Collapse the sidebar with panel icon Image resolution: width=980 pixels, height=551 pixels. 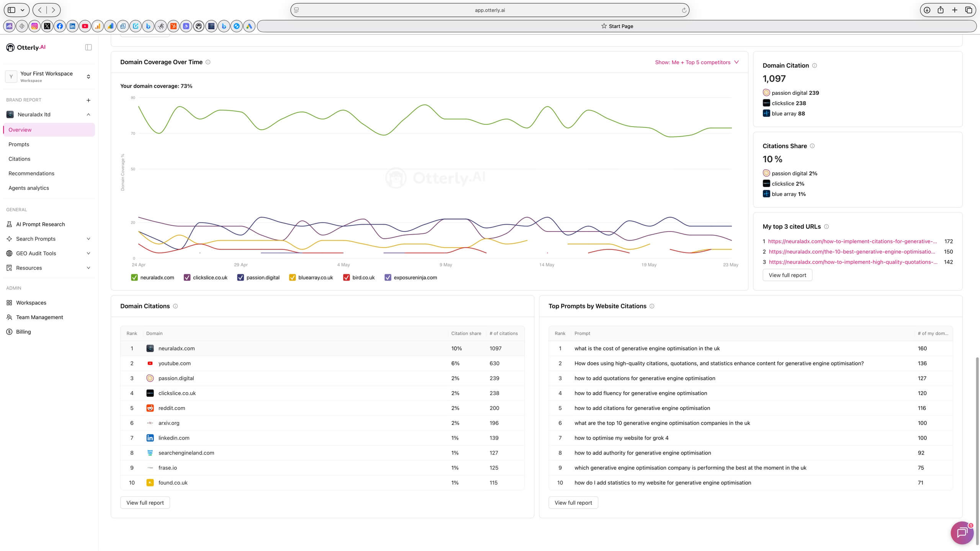(88, 47)
